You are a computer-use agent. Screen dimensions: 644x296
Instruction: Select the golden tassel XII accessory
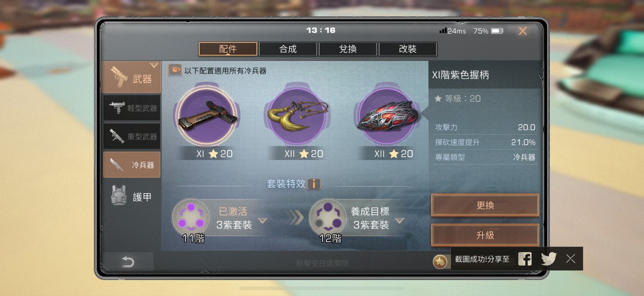298,116
